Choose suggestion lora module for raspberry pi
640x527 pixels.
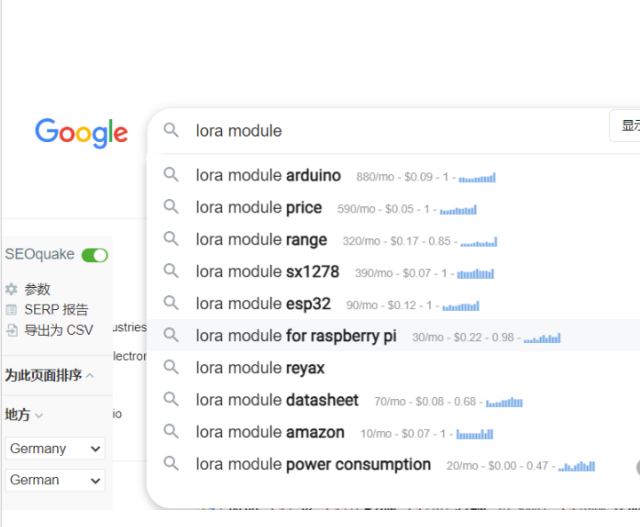tap(296, 336)
